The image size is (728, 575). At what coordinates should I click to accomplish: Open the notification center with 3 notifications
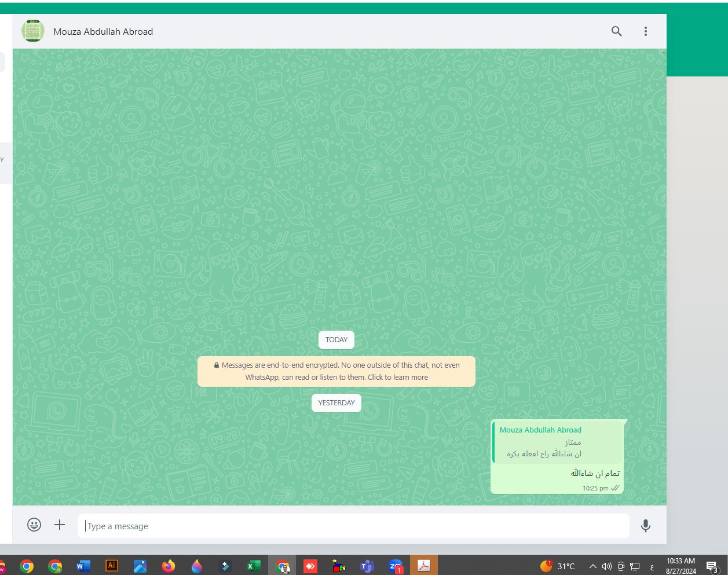click(x=712, y=567)
